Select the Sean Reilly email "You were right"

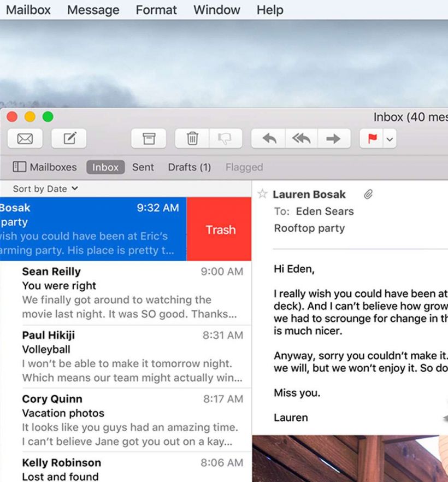131,292
